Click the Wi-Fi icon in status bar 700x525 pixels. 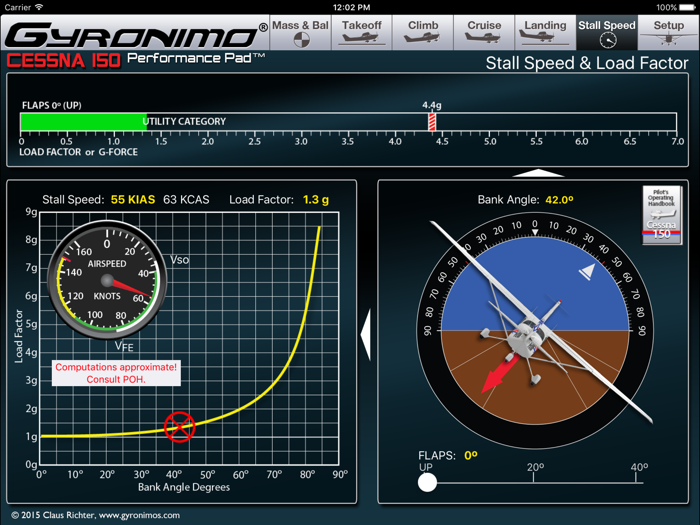(x=39, y=7)
